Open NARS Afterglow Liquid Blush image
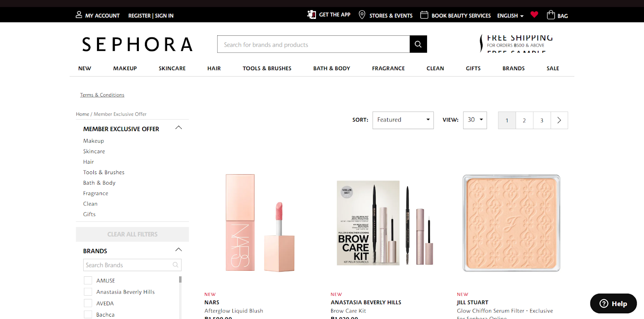The image size is (644, 319). (260, 223)
